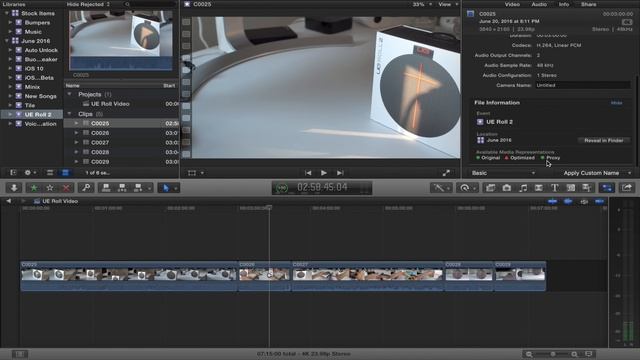Click timeline zoom-out magnifier icon
640x360 pixels.
pos(529,354)
